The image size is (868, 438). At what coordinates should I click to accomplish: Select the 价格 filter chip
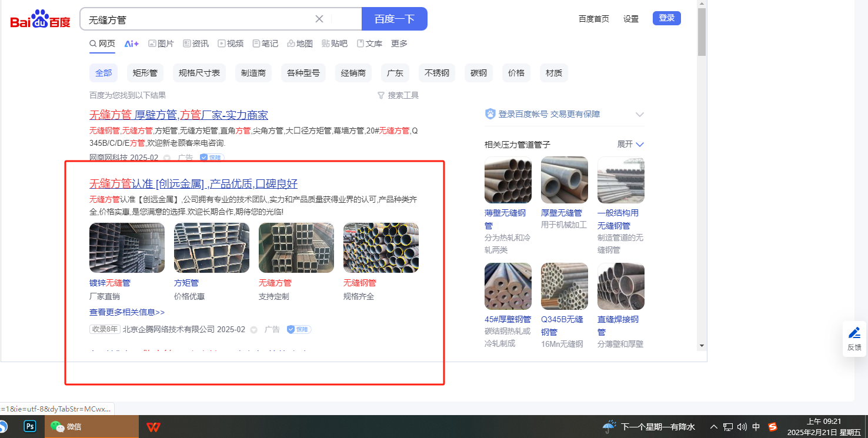516,73
